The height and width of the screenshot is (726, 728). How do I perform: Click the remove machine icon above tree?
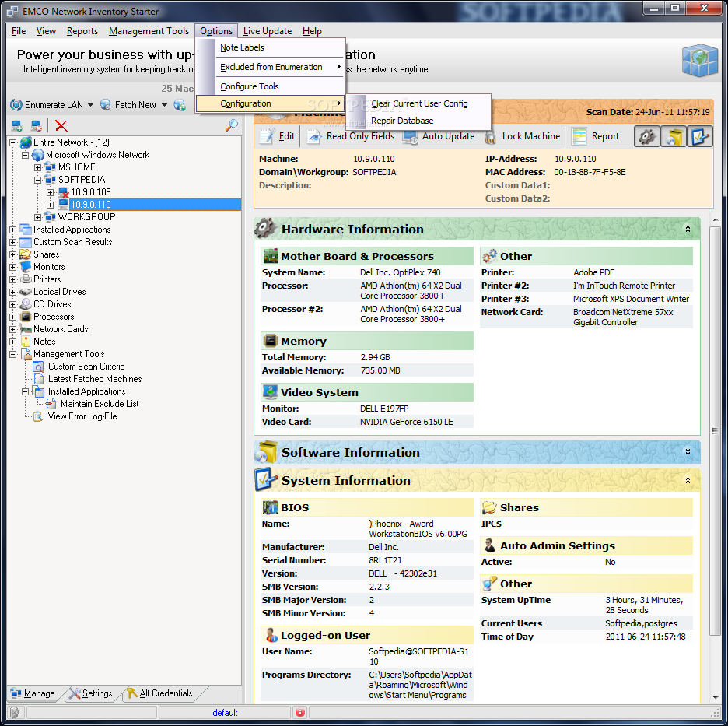tap(37, 125)
